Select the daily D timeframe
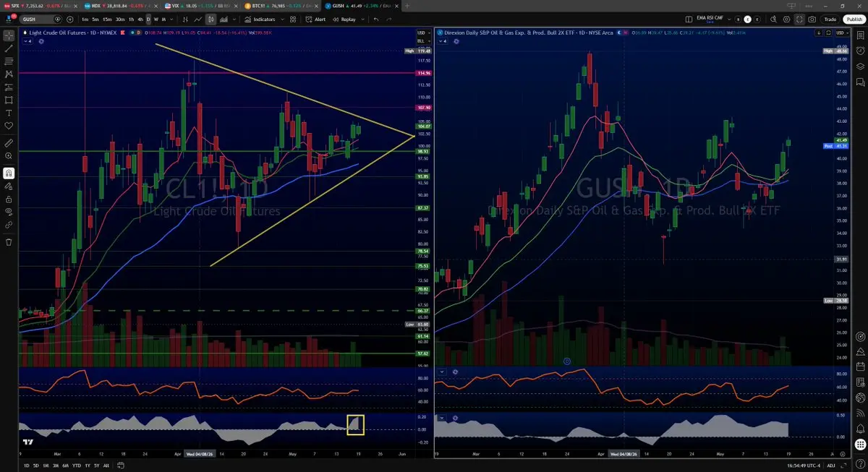 [148, 20]
